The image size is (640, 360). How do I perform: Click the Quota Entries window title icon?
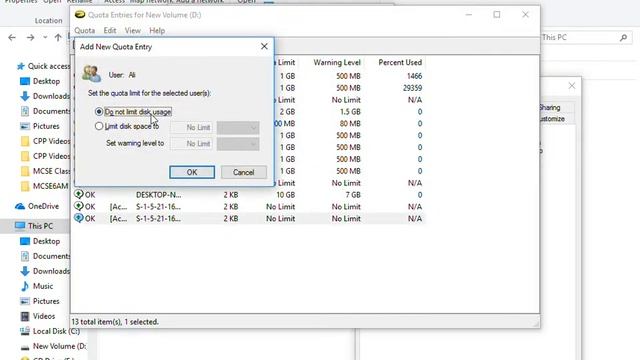coord(80,15)
